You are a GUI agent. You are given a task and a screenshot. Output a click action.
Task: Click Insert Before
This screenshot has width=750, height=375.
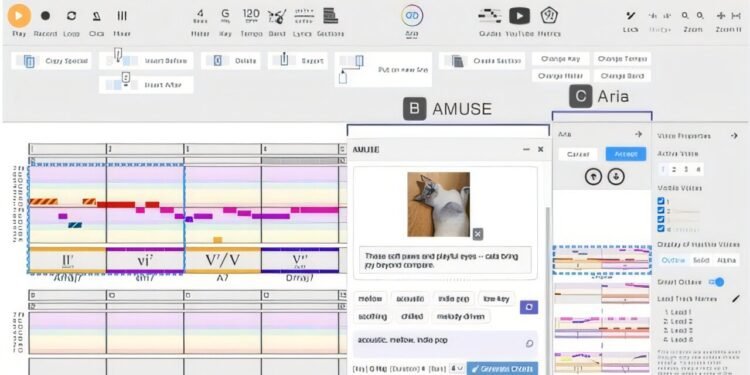[146, 61]
